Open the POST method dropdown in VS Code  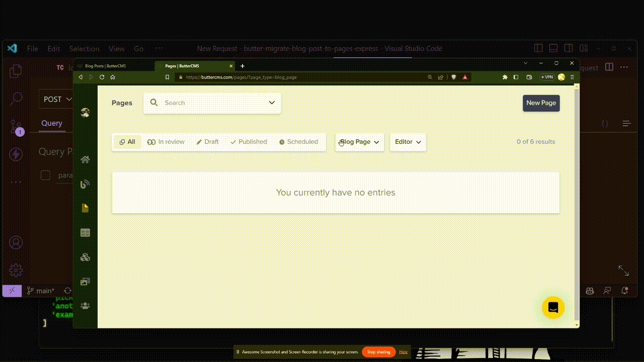(57, 99)
